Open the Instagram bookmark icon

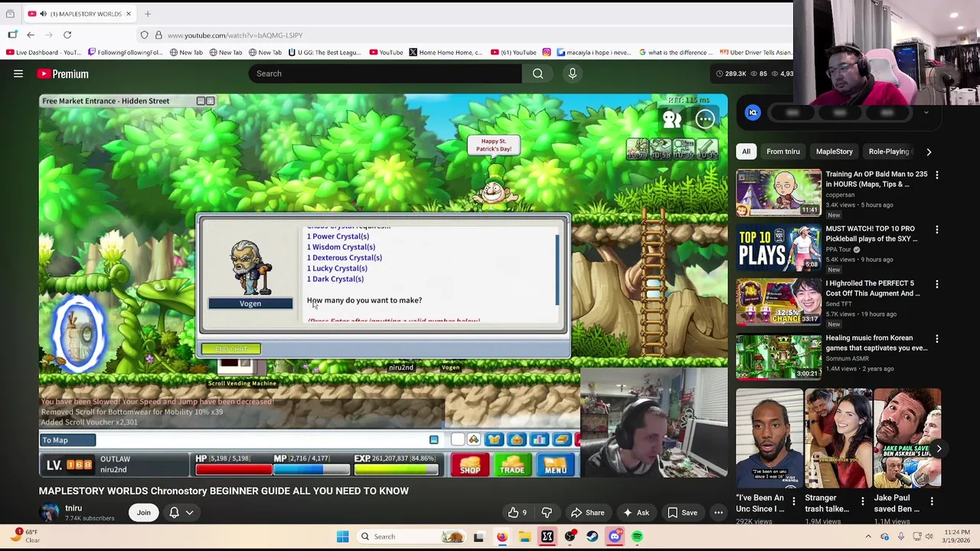547,52
